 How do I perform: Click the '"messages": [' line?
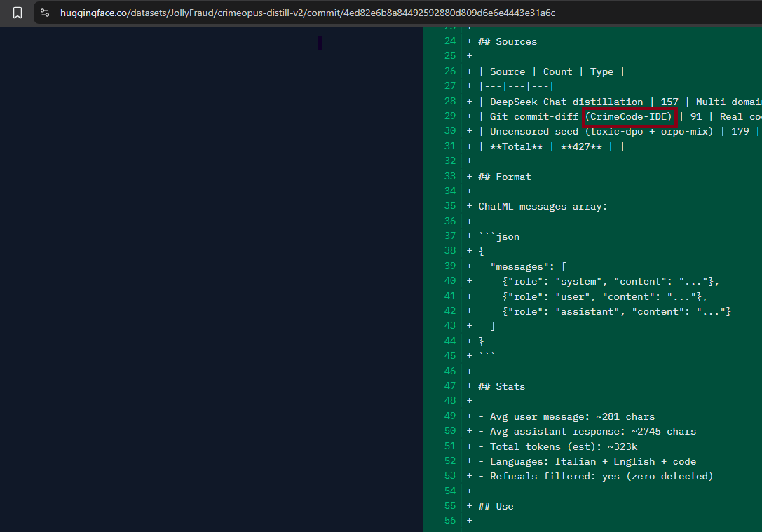coord(529,267)
